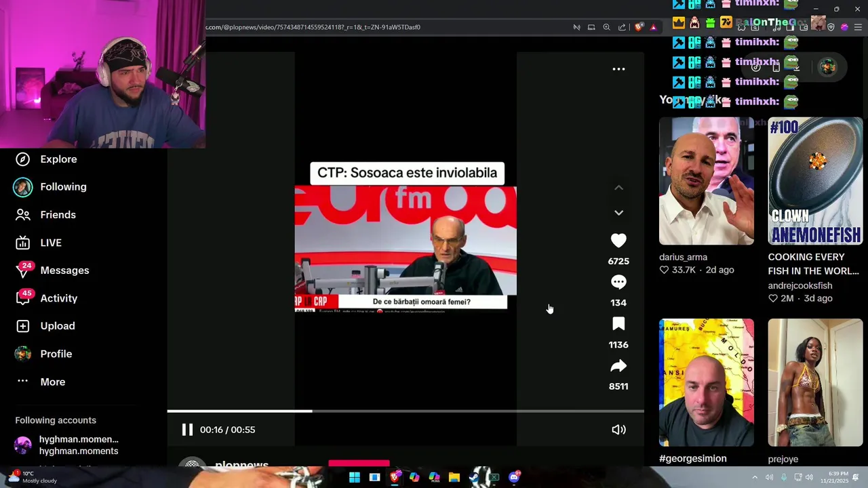
Task: Open Excel from the taskbar
Action: point(494,477)
